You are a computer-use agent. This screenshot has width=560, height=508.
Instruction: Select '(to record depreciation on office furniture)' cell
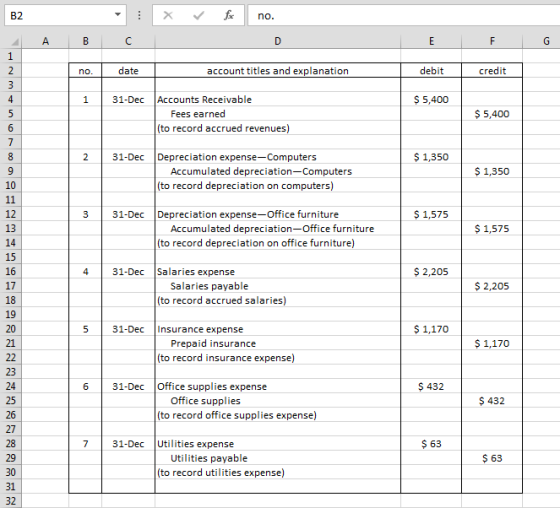278,243
